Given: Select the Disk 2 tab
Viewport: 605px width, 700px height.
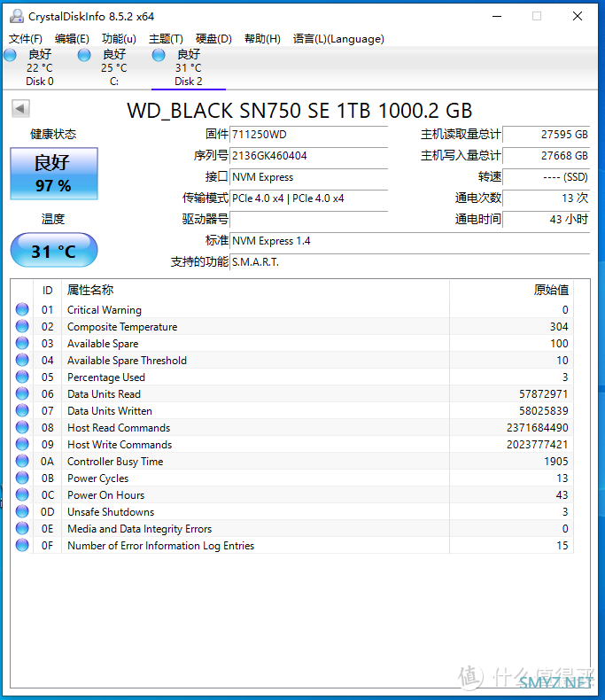Looking at the screenshot, I should 189,68.
